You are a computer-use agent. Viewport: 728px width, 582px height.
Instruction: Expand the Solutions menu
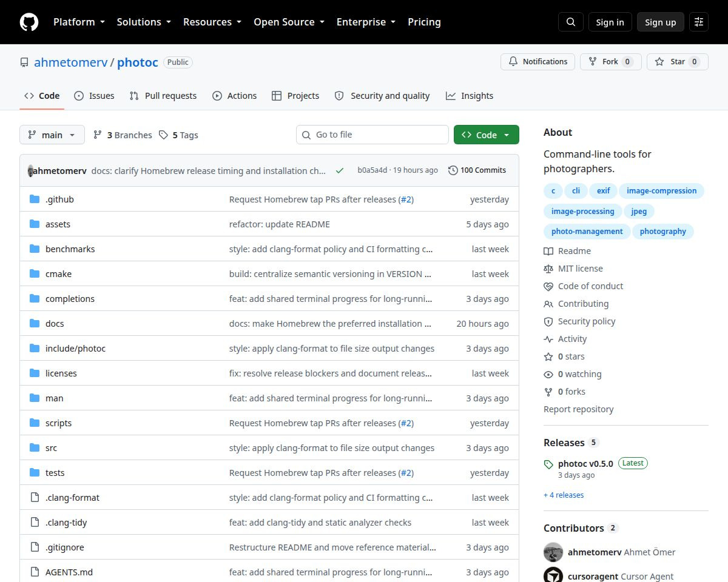[x=144, y=22]
